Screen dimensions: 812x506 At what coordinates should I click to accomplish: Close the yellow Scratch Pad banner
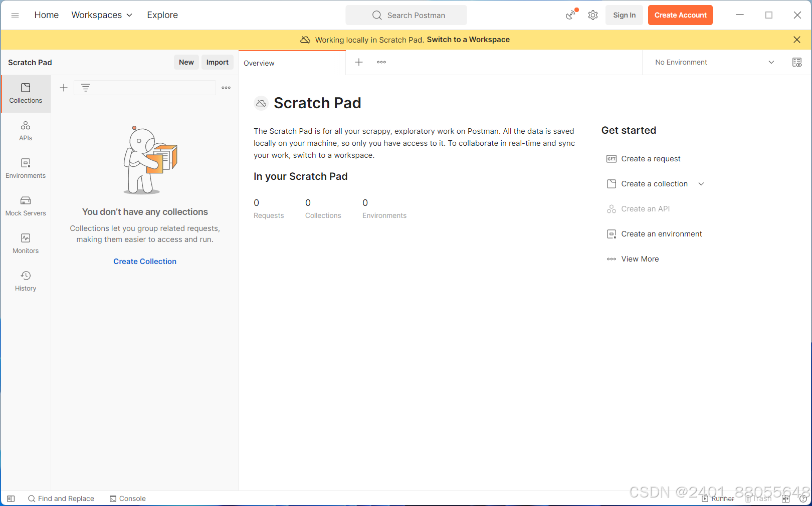[x=797, y=40]
